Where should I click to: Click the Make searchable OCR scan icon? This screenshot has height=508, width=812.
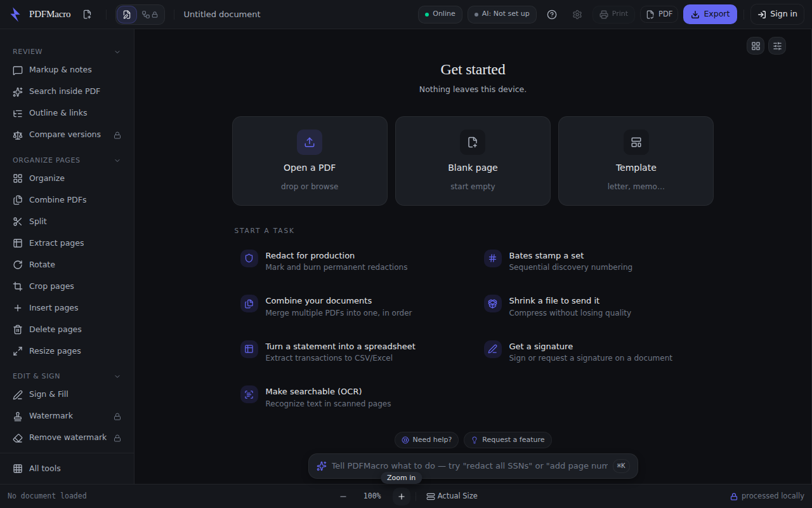point(249,394)
